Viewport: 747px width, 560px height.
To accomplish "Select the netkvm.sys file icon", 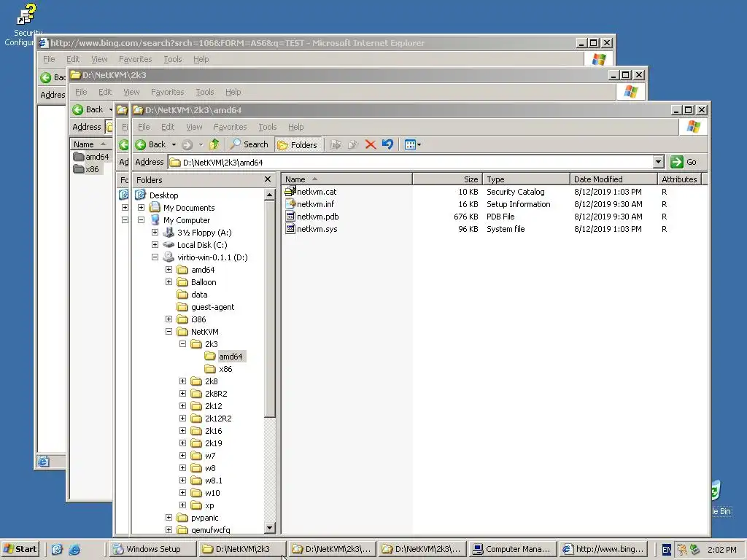I will coord(290,228).
